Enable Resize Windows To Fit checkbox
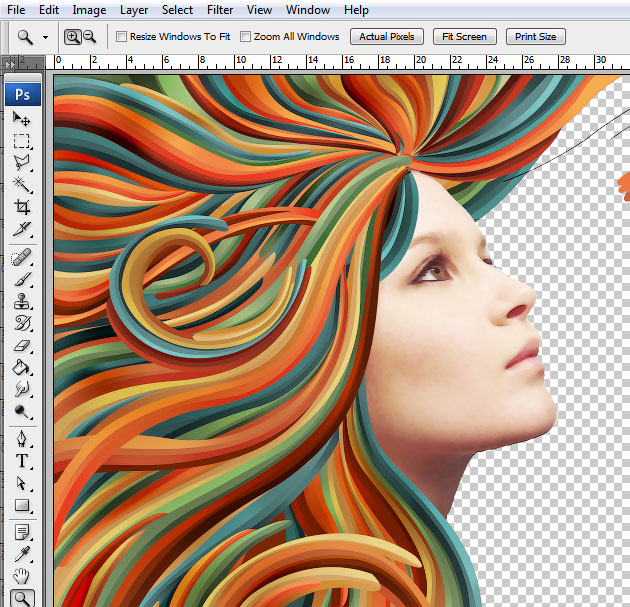630x607 pixels. point(121,37)
